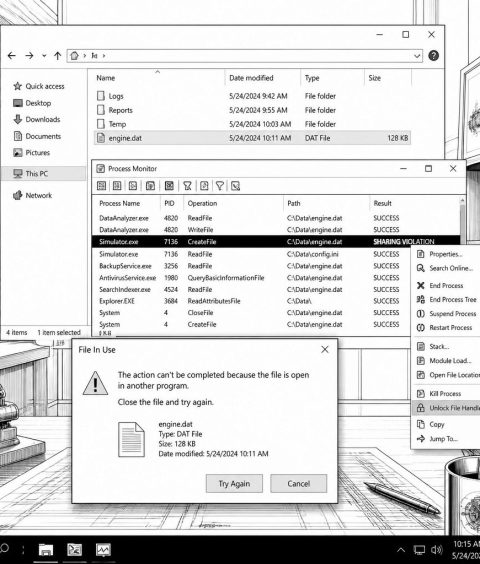Select DataAnalyzer.exe WriteFile row
Viewport: 480px width, 564px height.
coord(276,230)
